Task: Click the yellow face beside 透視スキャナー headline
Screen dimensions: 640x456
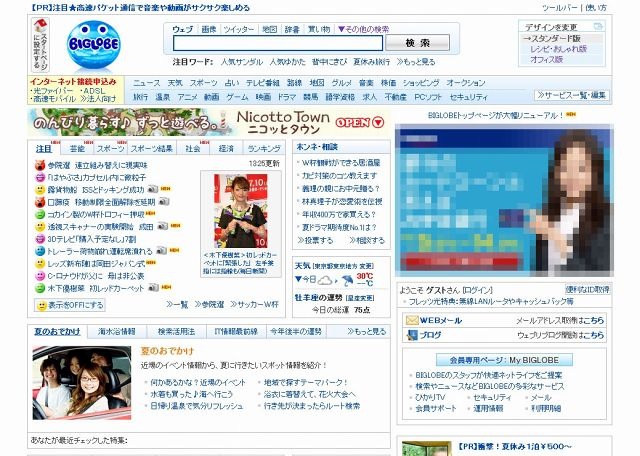Action: [40, 227]
